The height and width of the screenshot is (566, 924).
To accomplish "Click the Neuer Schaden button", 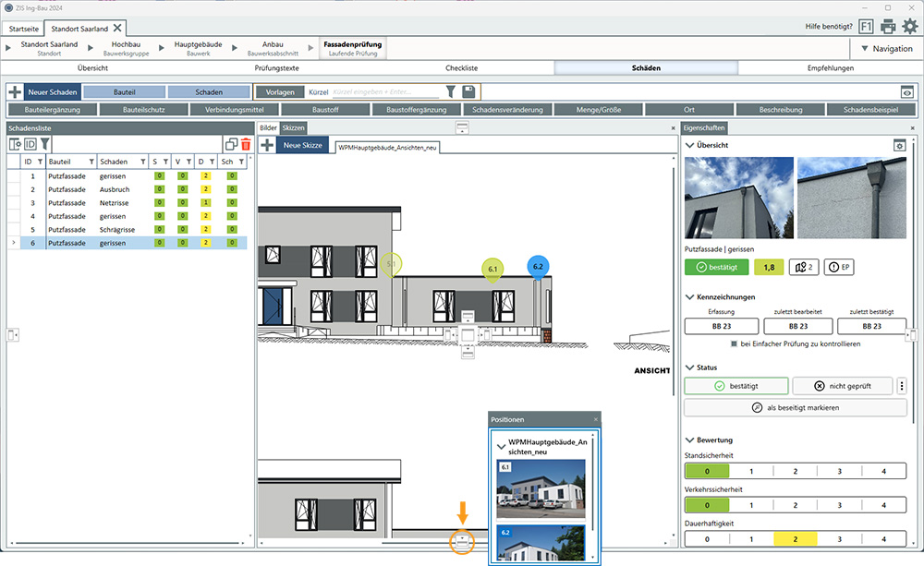I will coord(52,92).
